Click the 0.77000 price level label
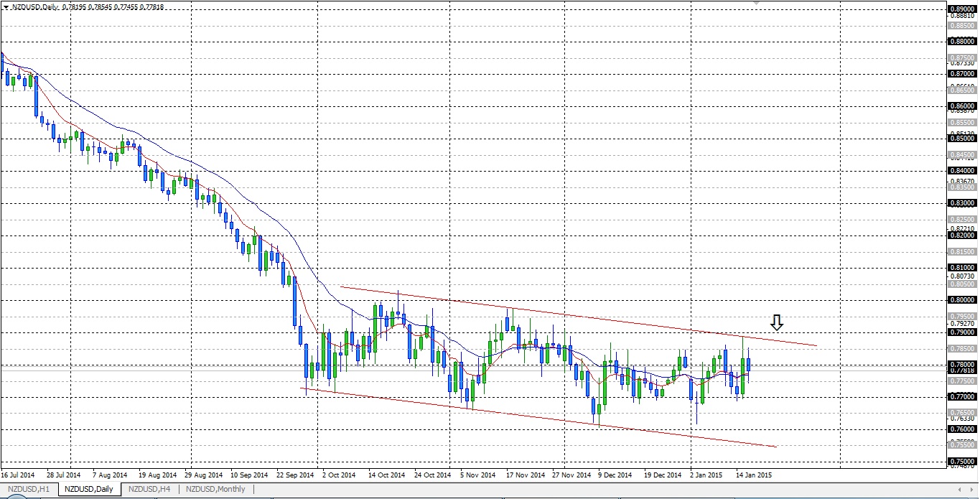Image resolution: width=980 pixels, height=499 pixels. 962,396
